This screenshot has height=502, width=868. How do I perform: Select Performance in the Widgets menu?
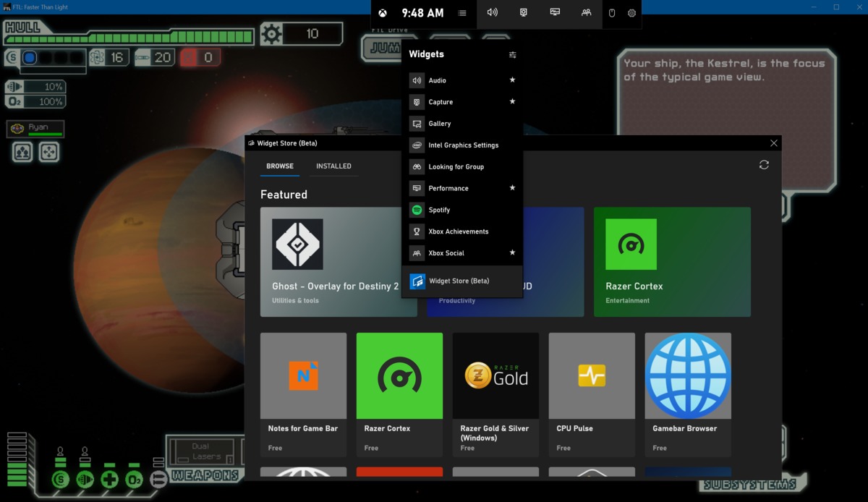coord(462,188)
